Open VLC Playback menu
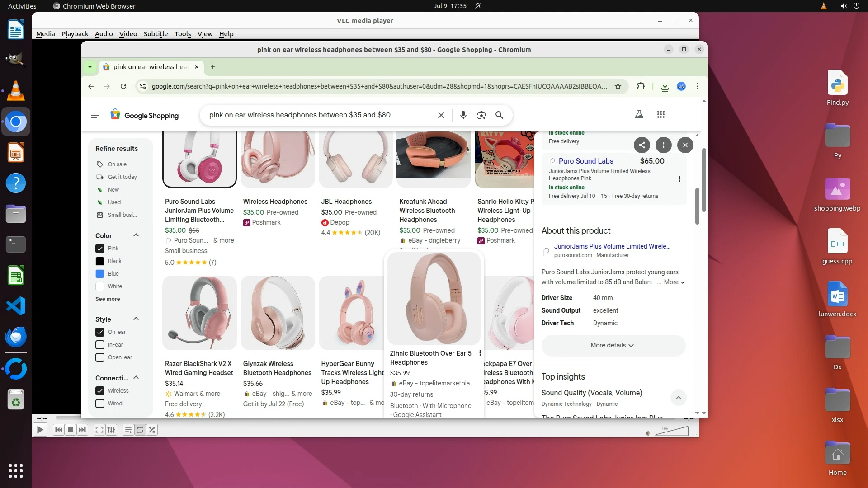 point(75,34)
